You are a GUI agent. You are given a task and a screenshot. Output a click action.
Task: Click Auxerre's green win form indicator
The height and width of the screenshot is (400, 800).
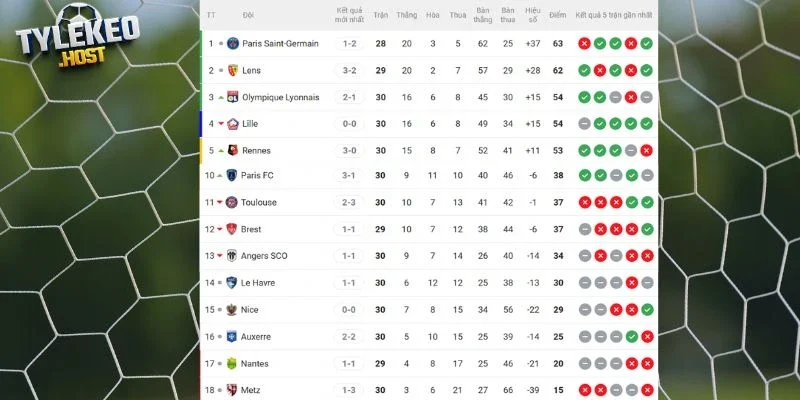(x=630, y=337)
